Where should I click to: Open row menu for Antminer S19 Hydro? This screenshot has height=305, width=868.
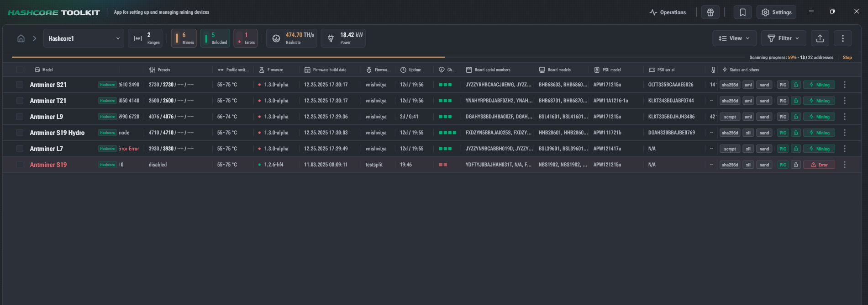845,133
